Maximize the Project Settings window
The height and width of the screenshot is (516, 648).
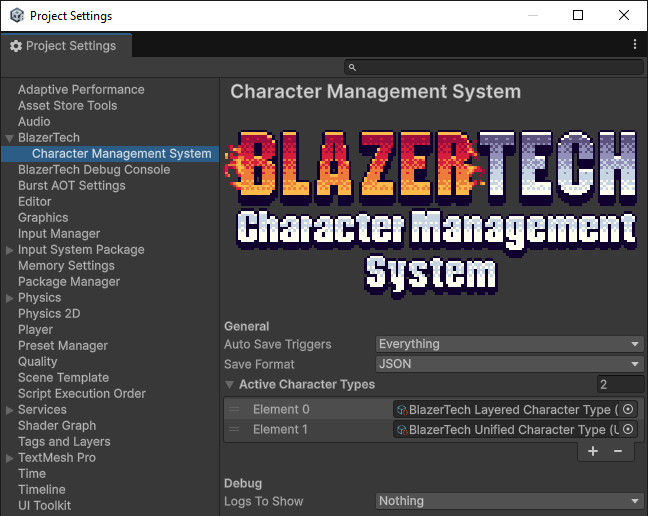click(578, 15)
